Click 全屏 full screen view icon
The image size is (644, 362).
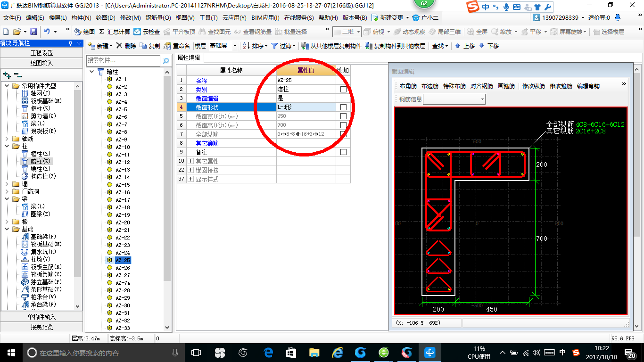(x=477, y=32)
